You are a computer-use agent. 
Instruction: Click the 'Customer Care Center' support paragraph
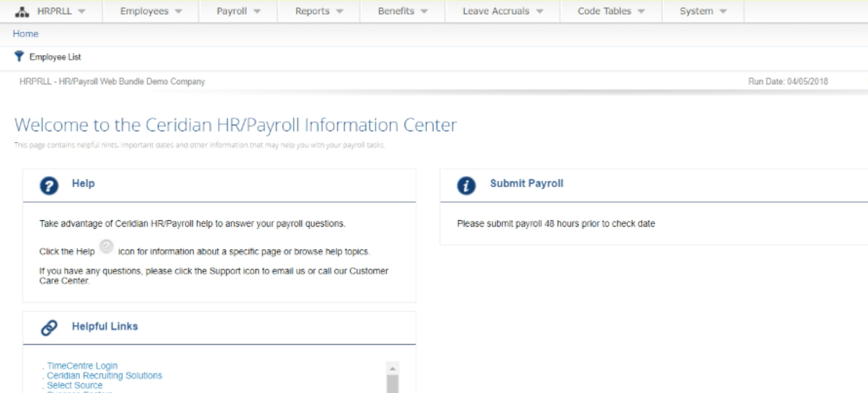click(214, 276)
